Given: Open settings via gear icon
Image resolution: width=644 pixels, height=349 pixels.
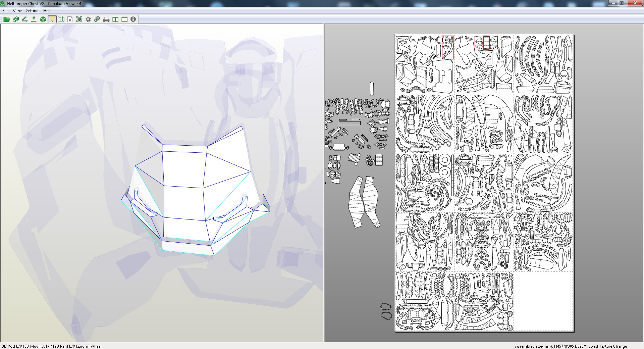Looking at the screenshot, I should tap(88, 19).
